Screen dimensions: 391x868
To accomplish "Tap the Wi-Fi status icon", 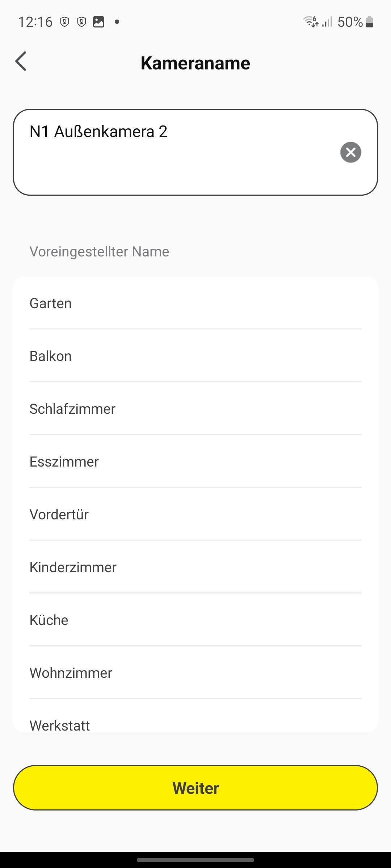I will tap(311, 22).
